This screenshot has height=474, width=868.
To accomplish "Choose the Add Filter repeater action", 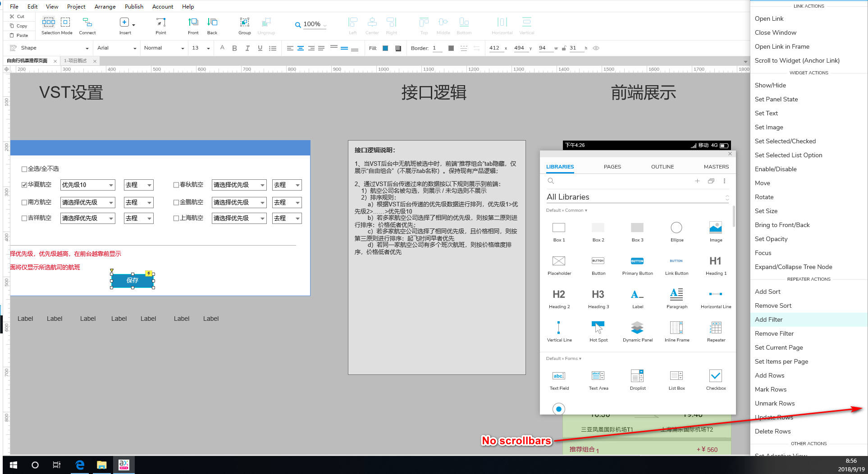I will coord(768,319).
